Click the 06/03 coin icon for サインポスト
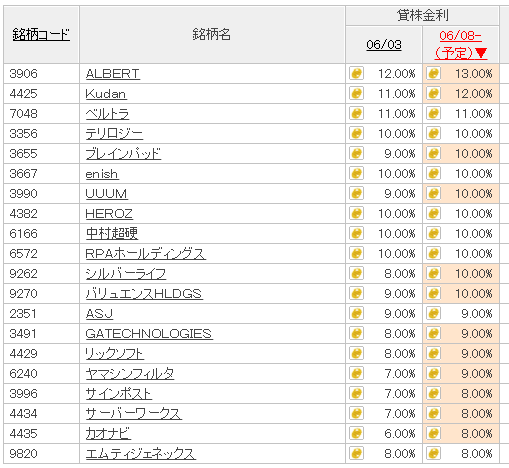The width and height of the screenshot is (509, 468). 356,393
